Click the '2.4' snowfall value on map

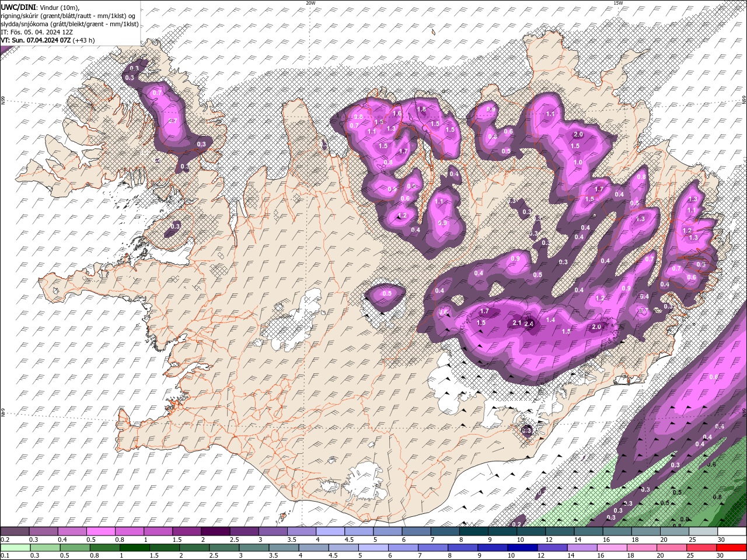[x=529, y=324]
